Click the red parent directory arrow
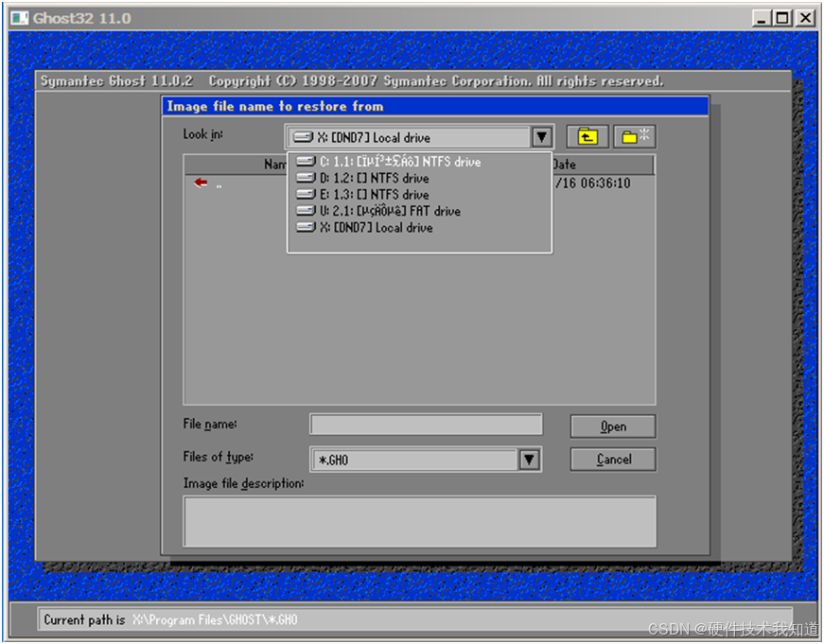This screenshot has height=644, width=824. (201, 183)
